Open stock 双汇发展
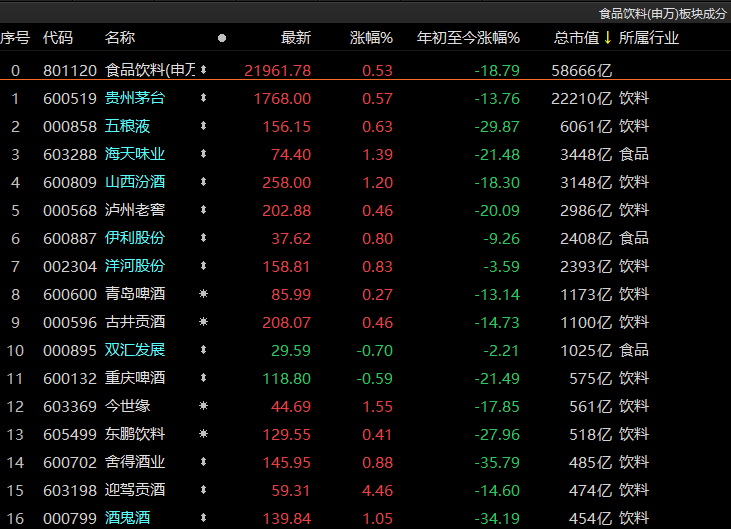This screenshot has height=529, width=731. 135,350
